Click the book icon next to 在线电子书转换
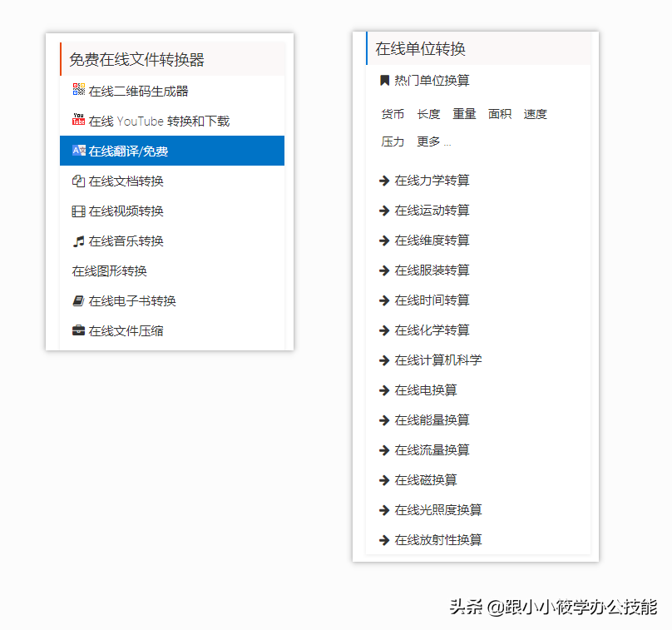 tap(80, 300)
